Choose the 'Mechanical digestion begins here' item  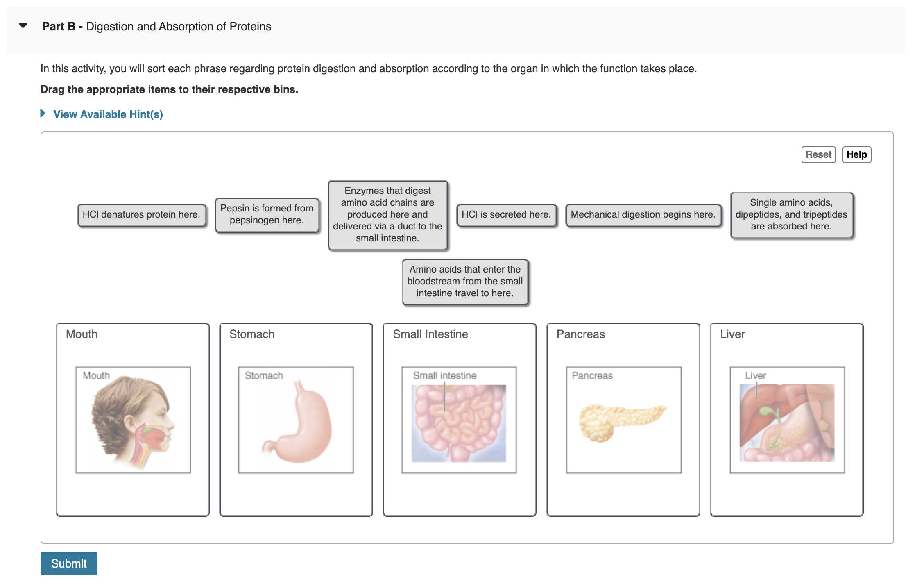pos(643,215)
